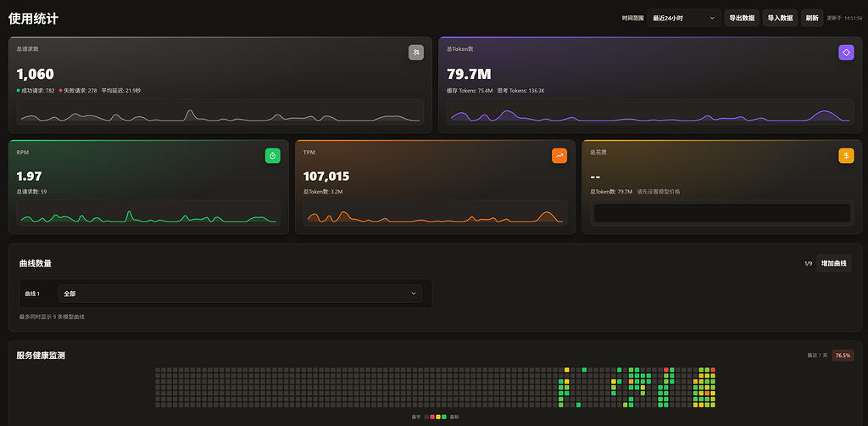Click the orange sparkline in the TPM card
Image resolution: width=868 pixels, height=426 pixels.
click(x=435, y=213)
